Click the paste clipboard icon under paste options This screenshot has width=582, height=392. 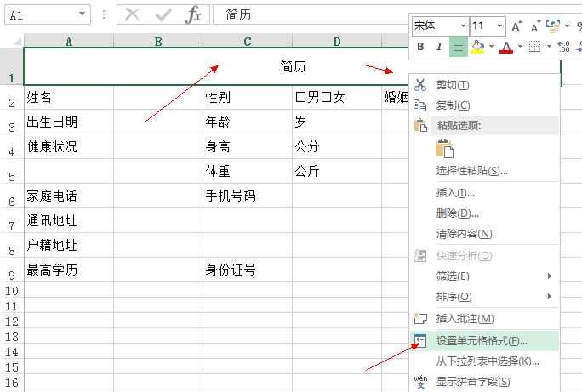(x=444, y=148)
